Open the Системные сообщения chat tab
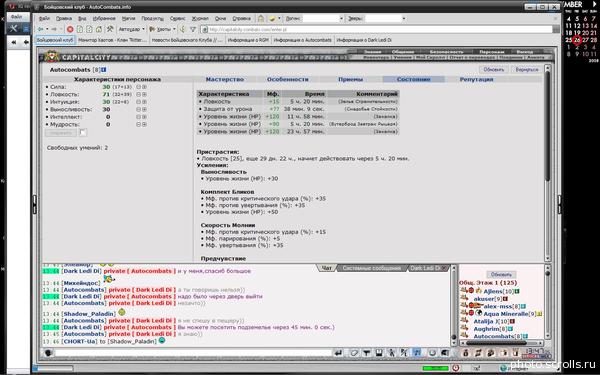Screen dimensions: 600x375 click(372, 268)
